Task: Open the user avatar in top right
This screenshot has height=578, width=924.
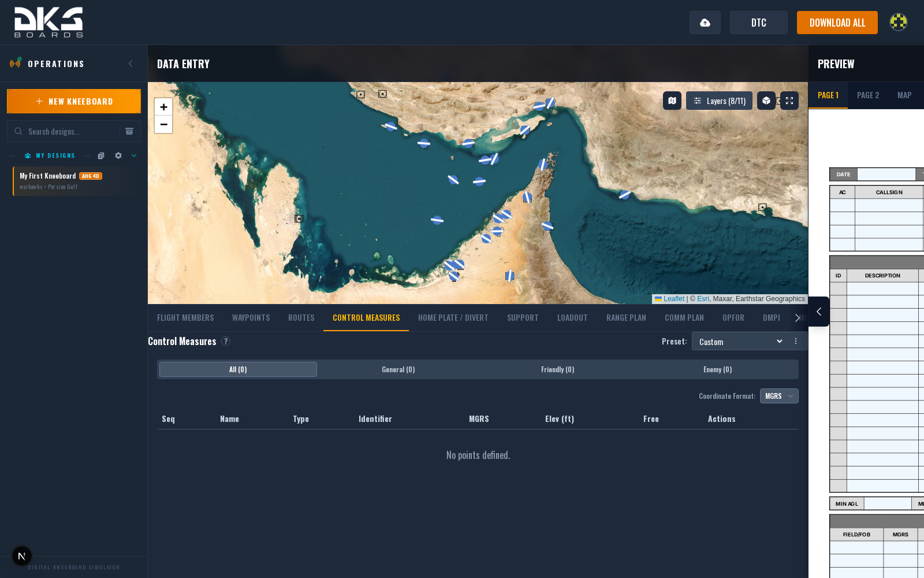Action: [899, 22]
